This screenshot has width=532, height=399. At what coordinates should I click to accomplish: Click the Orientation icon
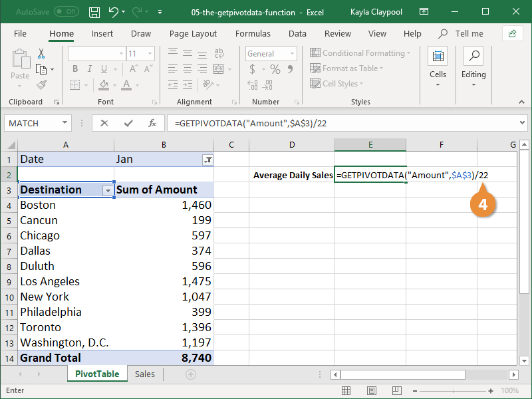coord(207,84)
